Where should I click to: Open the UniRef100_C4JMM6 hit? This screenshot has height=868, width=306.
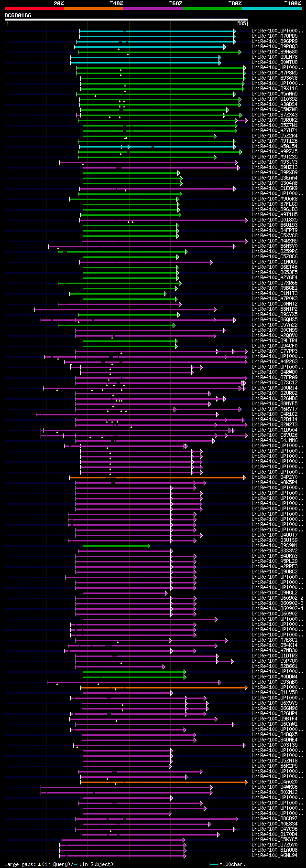coord(274,441)
